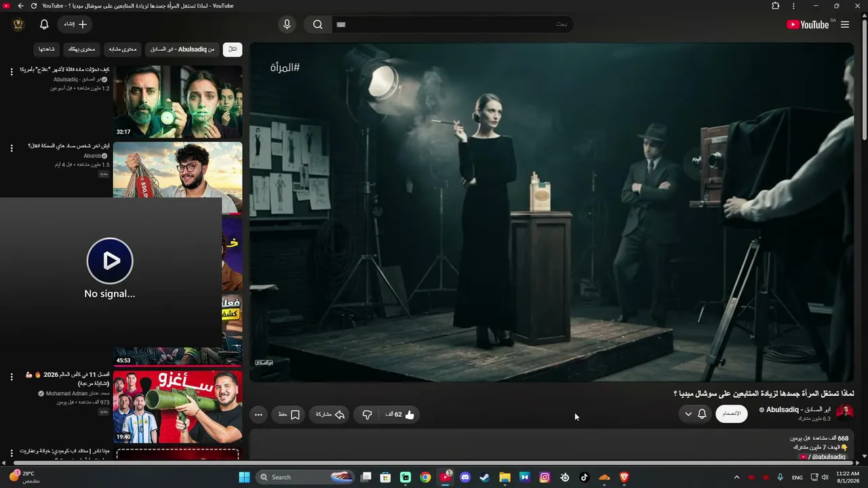The width and height of the screenshot is (868, 488).
Task: Open the Aburob recommended video thumbnail
Action: [x=178, y=178]
